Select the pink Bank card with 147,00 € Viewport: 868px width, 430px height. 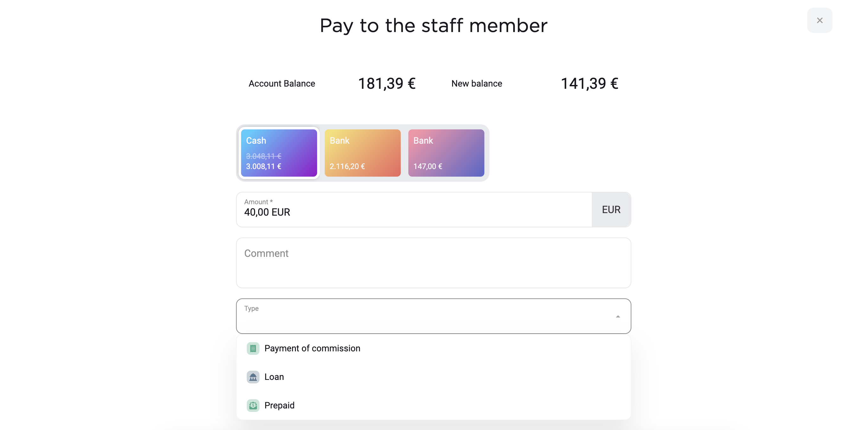click(x=446, y=153)
